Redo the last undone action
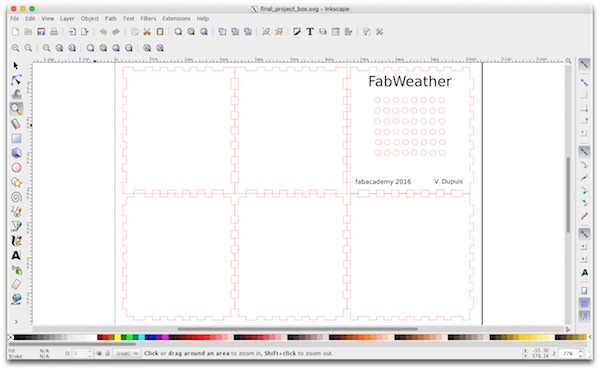Image resolution: width=600 pixels, height=370 pixels. (116, 32)
